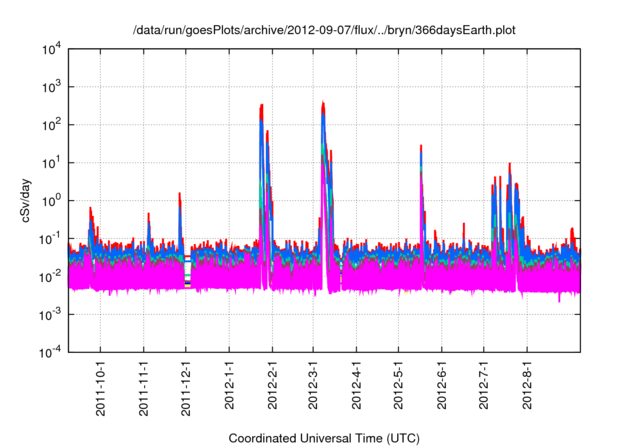The width and height of the screenshot is (640, 448).
Task: Click the Coordinated Universal Time axis label
Action: [x=325, y=438]
